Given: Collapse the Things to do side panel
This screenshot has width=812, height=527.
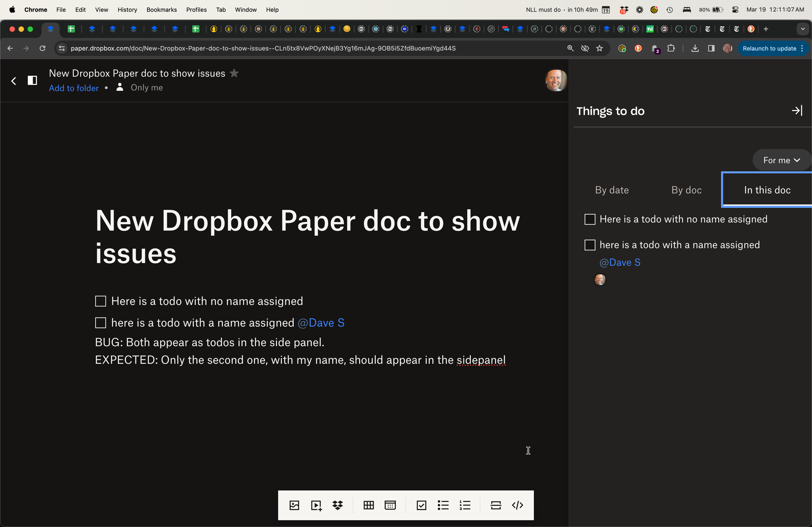Looking at the screenshot, I should 797,111.
